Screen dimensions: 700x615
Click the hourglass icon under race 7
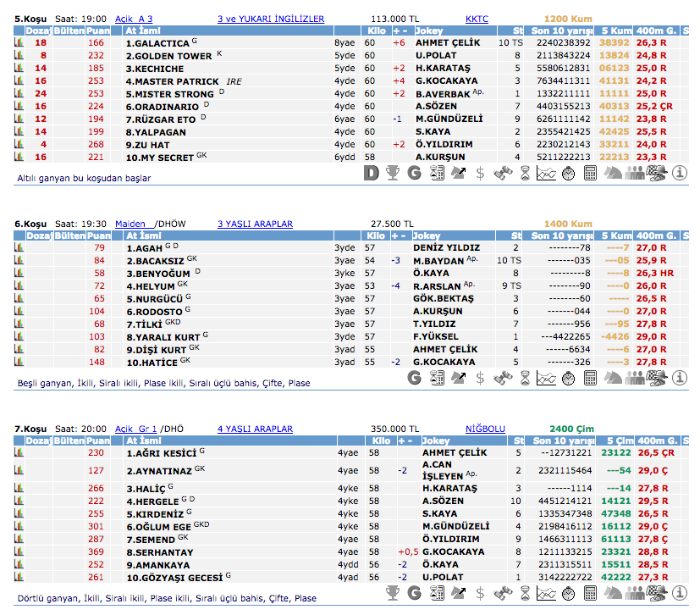[525, 592]
